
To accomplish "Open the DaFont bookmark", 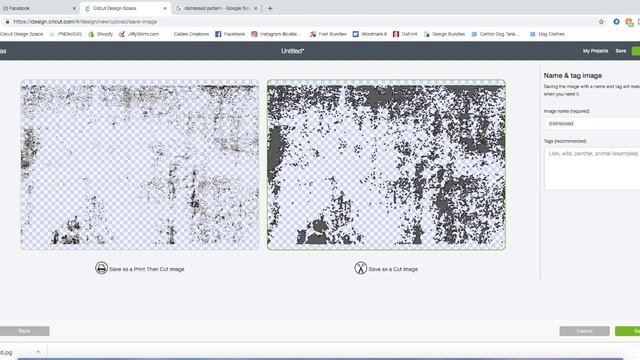I will point(405,34).
